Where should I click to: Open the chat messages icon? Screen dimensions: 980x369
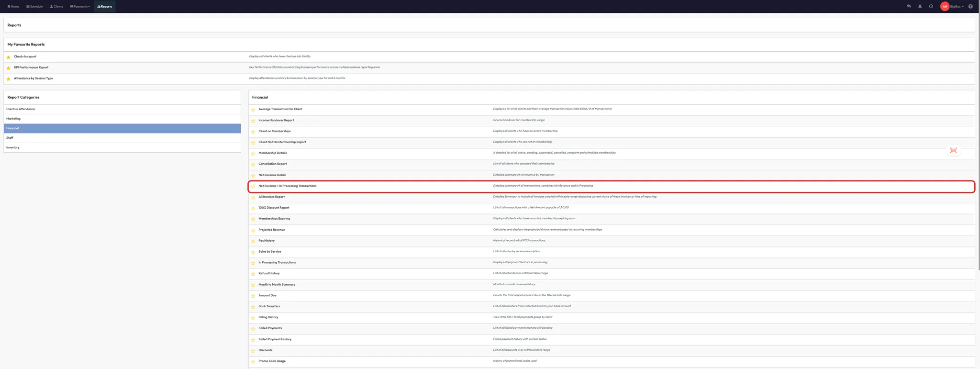(909, 7)
